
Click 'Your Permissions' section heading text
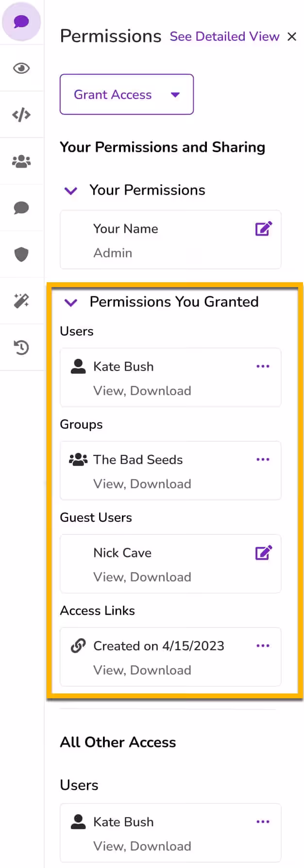[x=147, y=190]
